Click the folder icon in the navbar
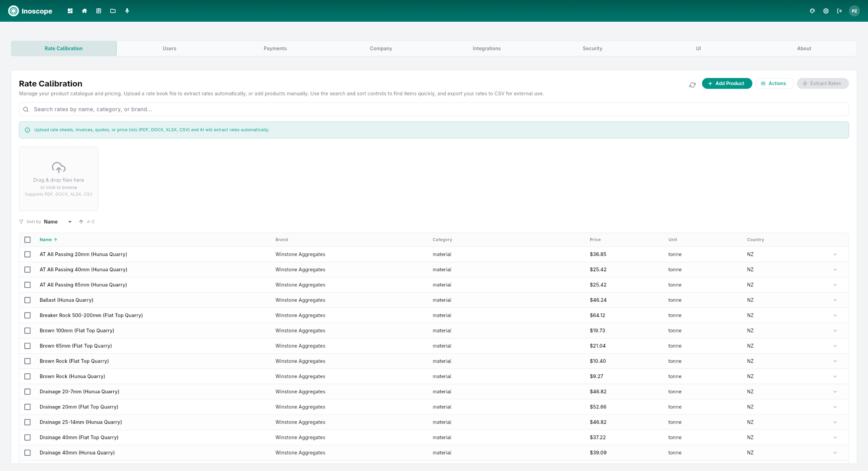Viewport: 868px width, 471px height. [x=113, y=11]
